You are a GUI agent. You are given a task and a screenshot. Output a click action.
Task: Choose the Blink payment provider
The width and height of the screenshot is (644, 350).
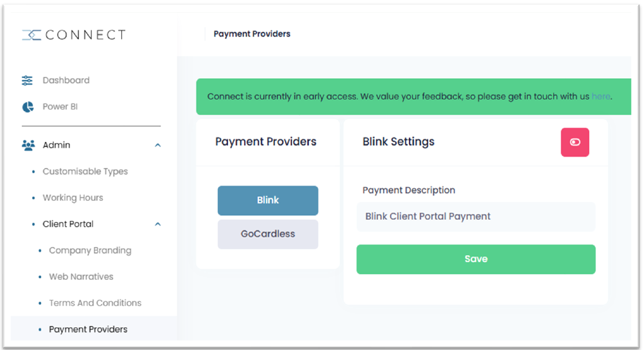[268, 200]
